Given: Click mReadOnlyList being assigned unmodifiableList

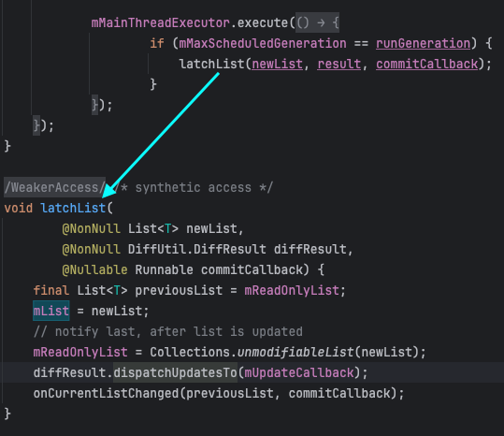Looking at the screenshot, I should point(80,352).
